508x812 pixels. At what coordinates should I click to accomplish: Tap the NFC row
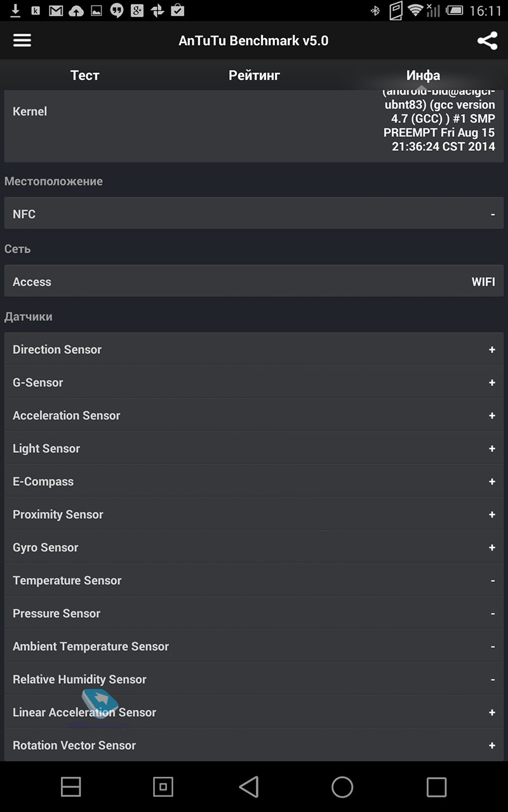(254, 214)
